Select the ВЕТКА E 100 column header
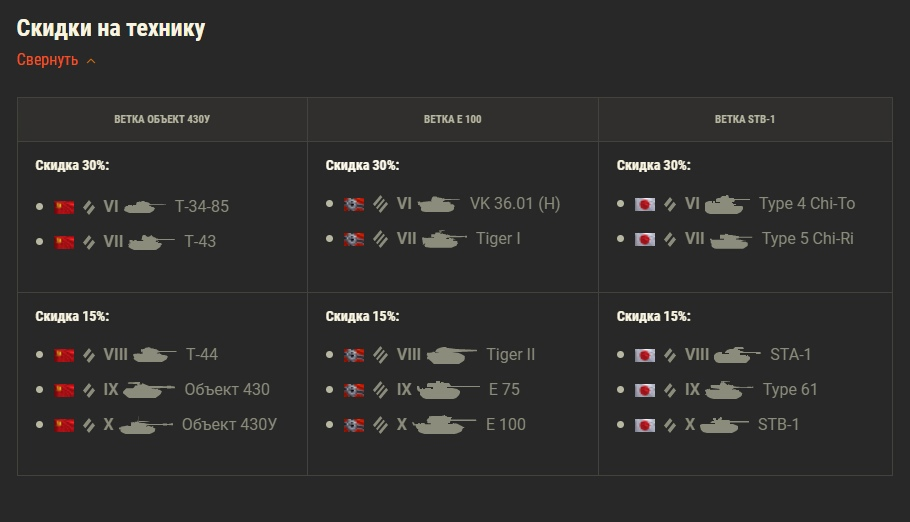 point(453,119)
